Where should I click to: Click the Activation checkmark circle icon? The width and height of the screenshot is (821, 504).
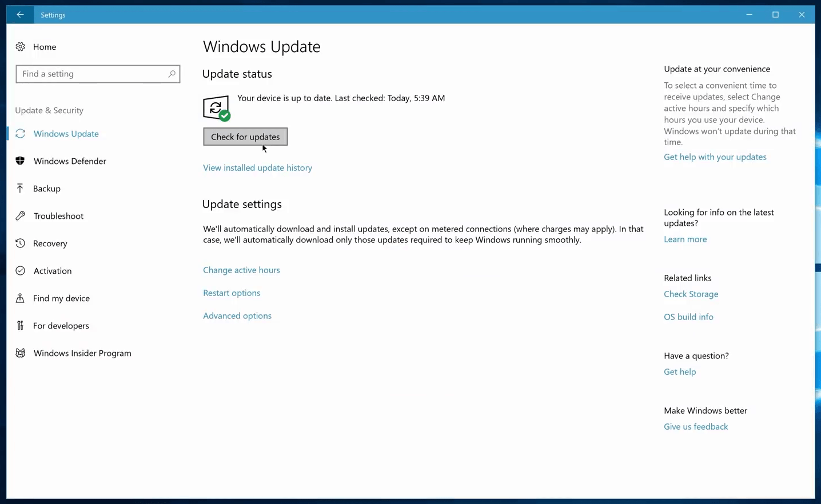(21, 271)
